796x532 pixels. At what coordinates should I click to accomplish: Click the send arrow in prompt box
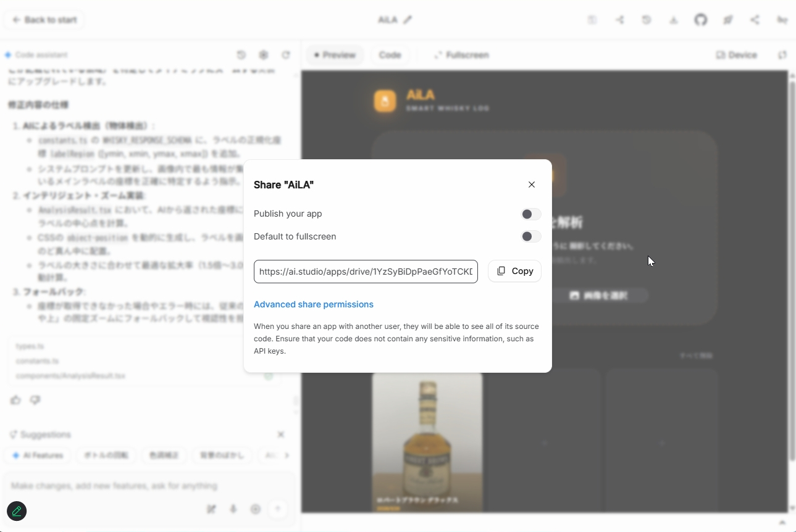pos(278,509)
